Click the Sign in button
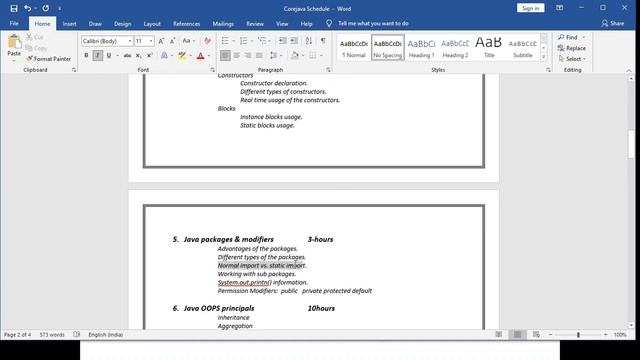Screen dimensions: 640x360 [530, 8]
